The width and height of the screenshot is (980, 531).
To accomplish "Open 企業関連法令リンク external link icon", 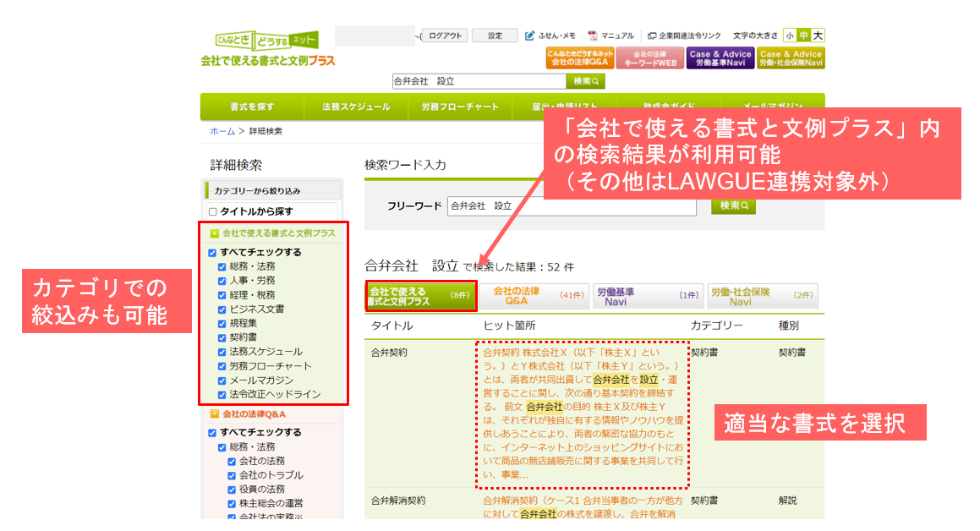I will pos(652,36).
